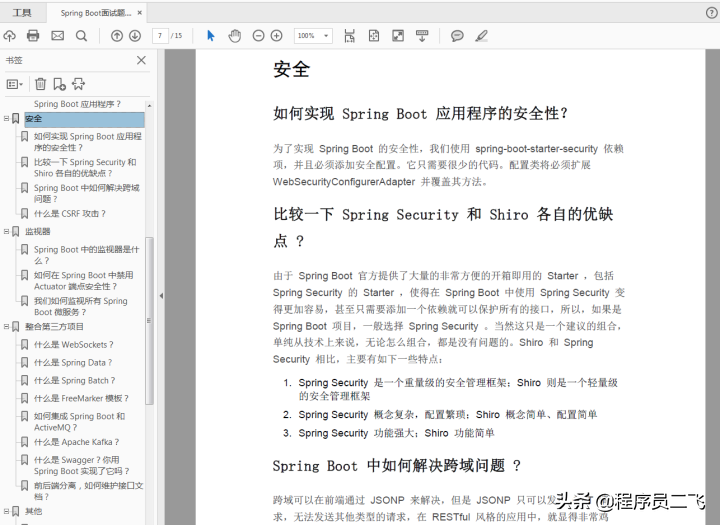720x525 pixels.
Task: Add a comment with speech bubble icon
Action: pos(457,36)
